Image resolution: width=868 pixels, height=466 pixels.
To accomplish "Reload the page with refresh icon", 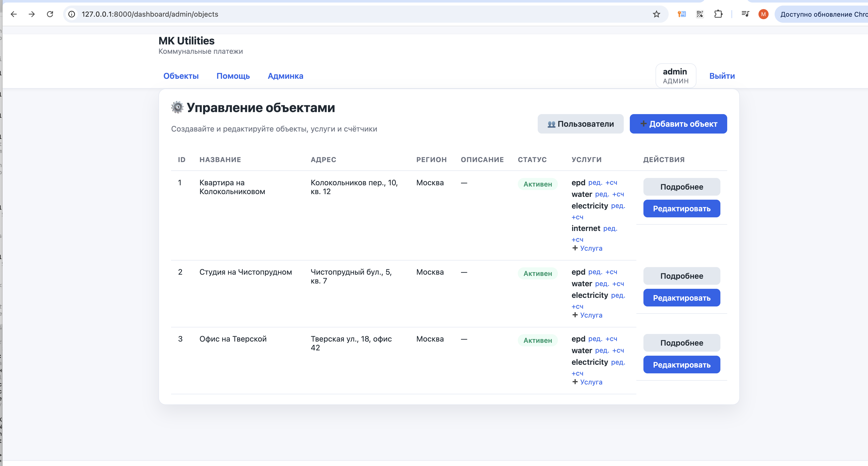I will pyautogui.click(x=50, y=14).
